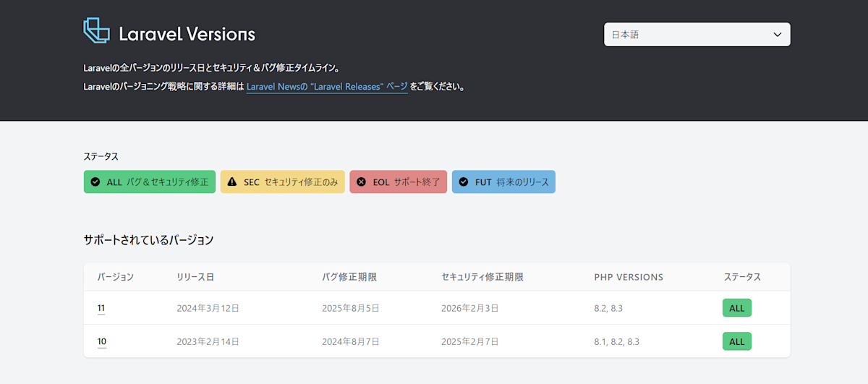Select bug fix deadline 2025年8月5日
The width and height of the screenshot is (868, 384).
[351, 308]
